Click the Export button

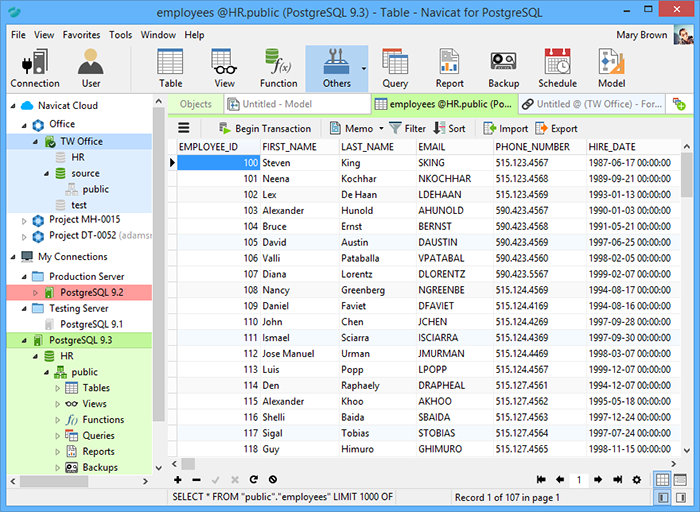tap(556, 129)
